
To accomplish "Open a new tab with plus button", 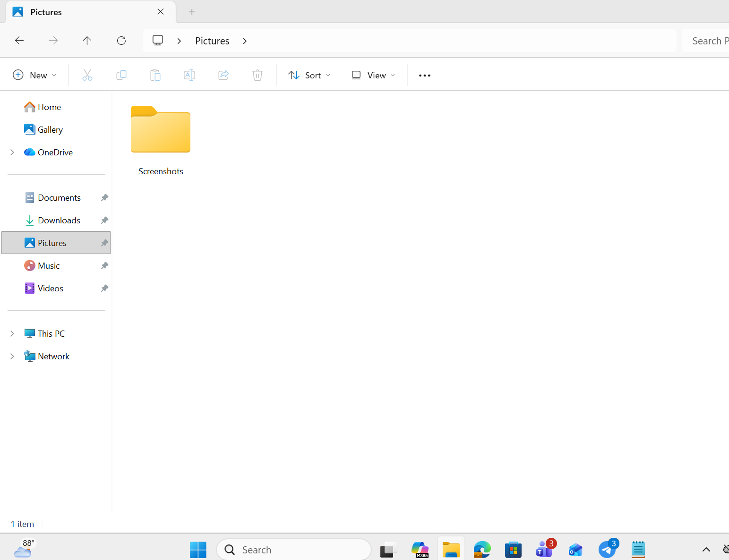I will click(192, 12).
